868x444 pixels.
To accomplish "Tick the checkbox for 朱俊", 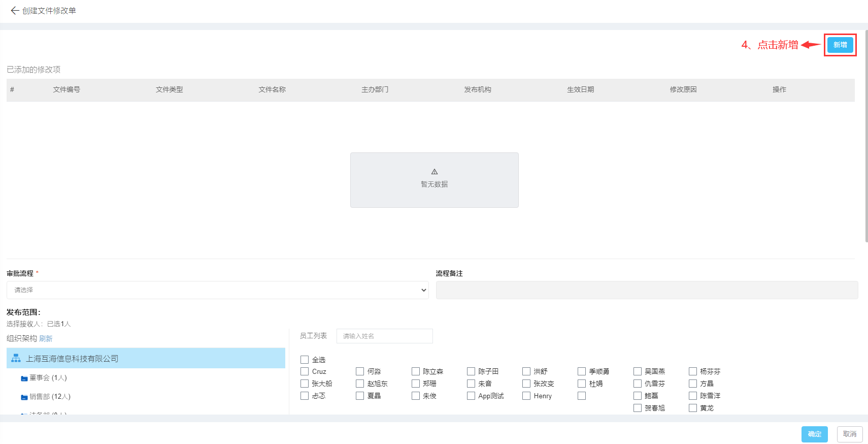I will (x=416, y=396).
